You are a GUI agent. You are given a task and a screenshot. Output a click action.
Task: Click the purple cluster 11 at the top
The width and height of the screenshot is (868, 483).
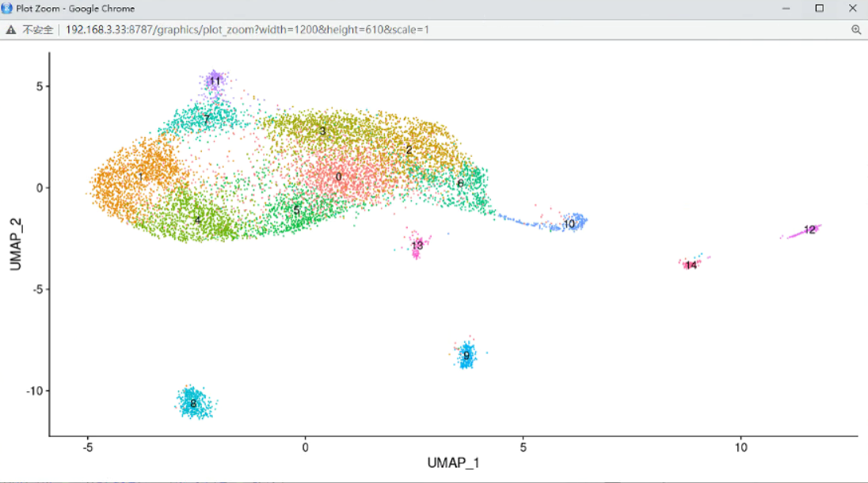[215, 80]
